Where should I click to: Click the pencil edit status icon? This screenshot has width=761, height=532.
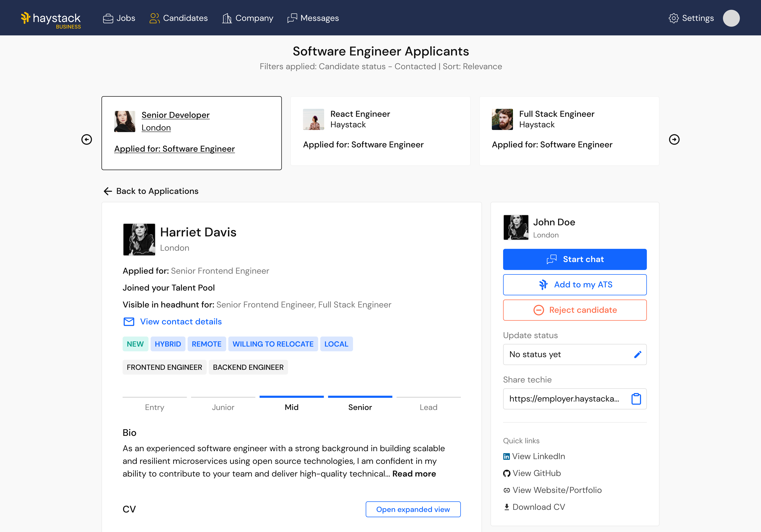[x=637, y=354]
